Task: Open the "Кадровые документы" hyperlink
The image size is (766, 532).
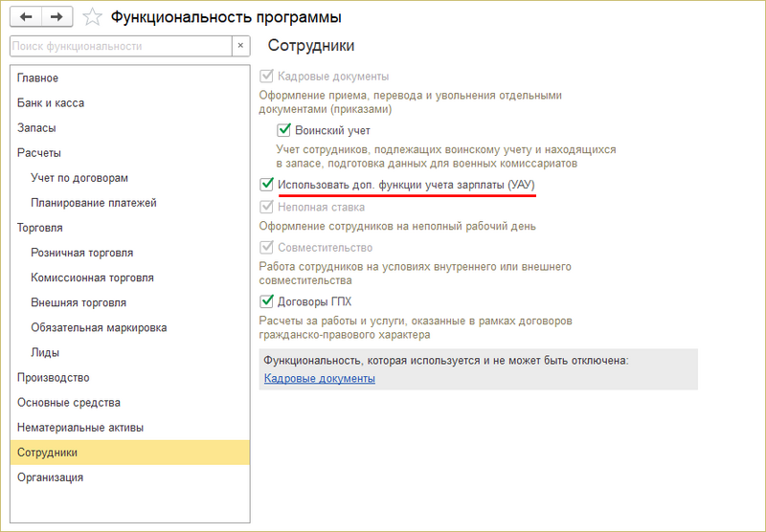Action: (320, 378)
